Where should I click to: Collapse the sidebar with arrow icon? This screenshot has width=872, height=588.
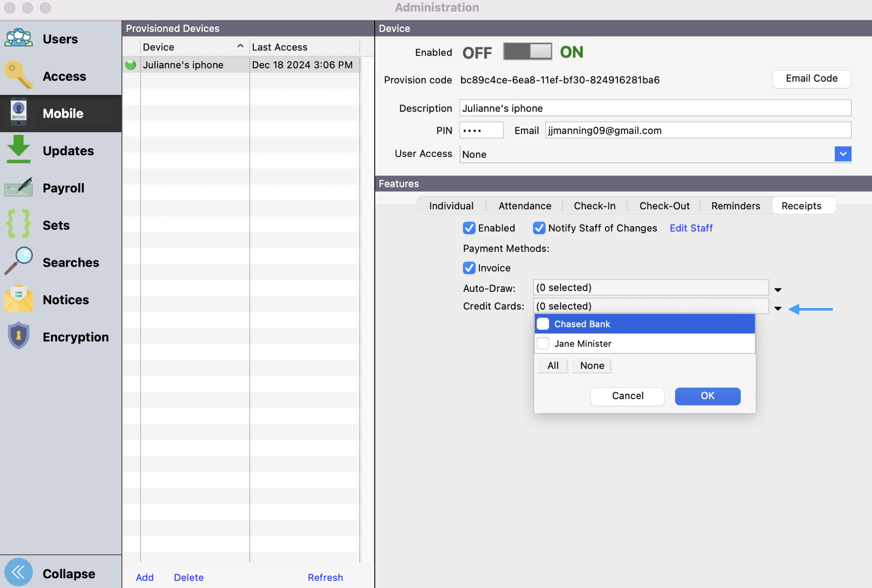(18, 572)
